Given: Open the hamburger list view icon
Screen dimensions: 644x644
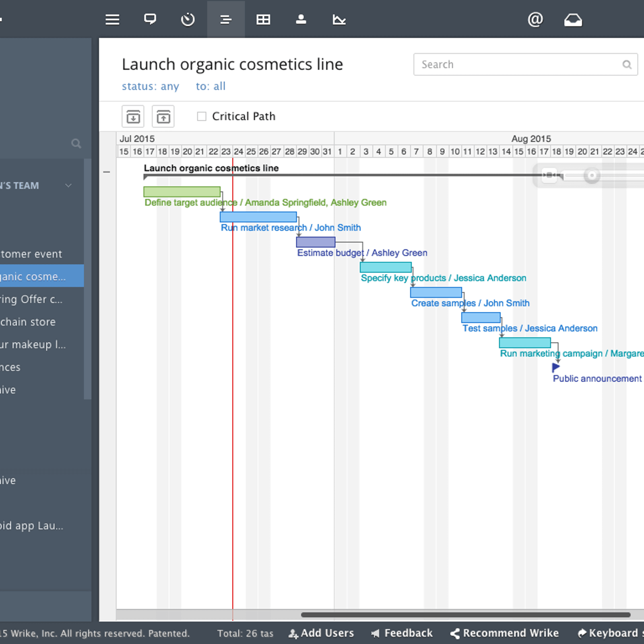Looking at the screenshot, I should (x=112, y=19).
